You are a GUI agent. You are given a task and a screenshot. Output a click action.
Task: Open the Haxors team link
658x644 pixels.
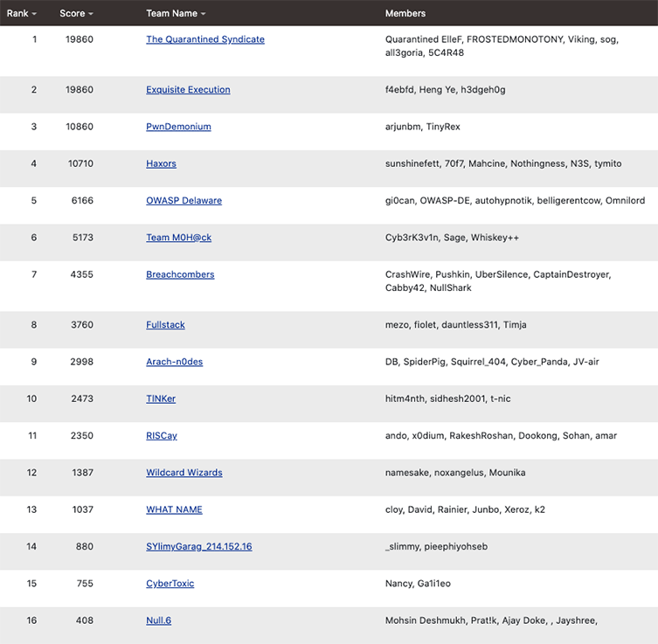point(161,163)
